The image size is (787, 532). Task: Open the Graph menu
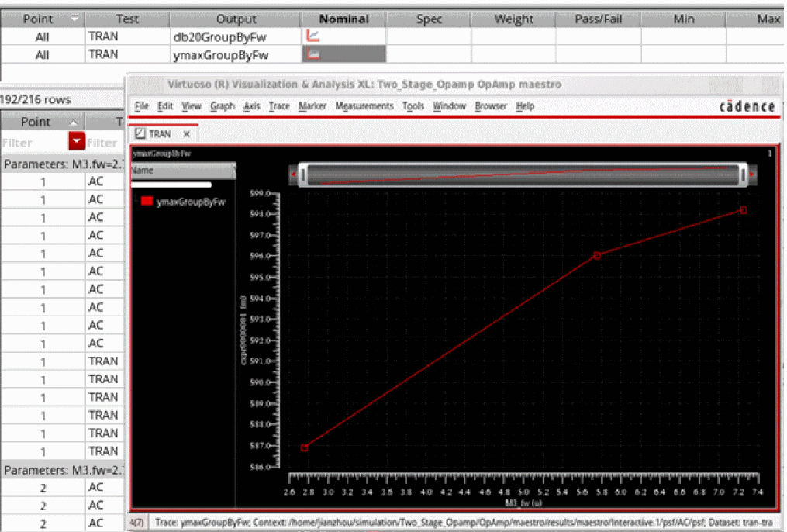[222, 106]
